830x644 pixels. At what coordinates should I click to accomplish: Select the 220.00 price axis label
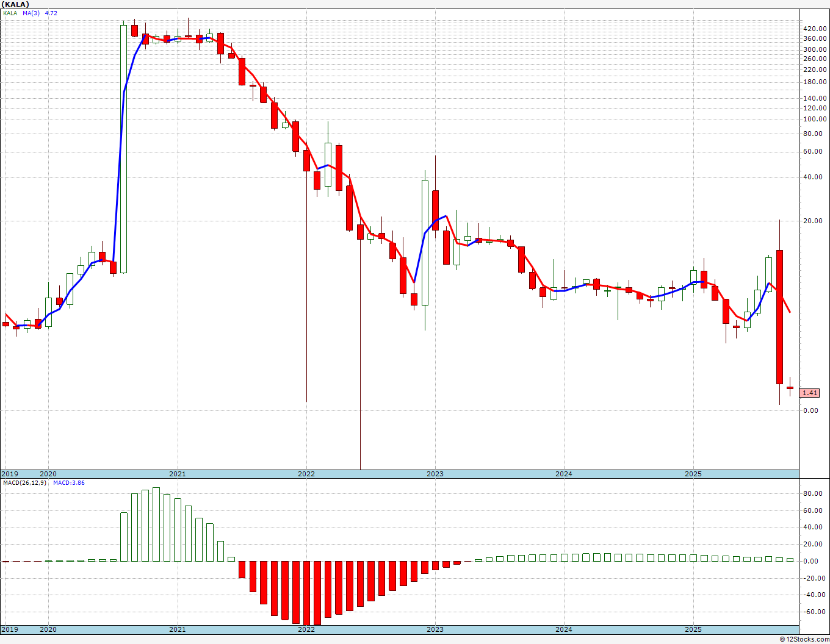point(815,70)
